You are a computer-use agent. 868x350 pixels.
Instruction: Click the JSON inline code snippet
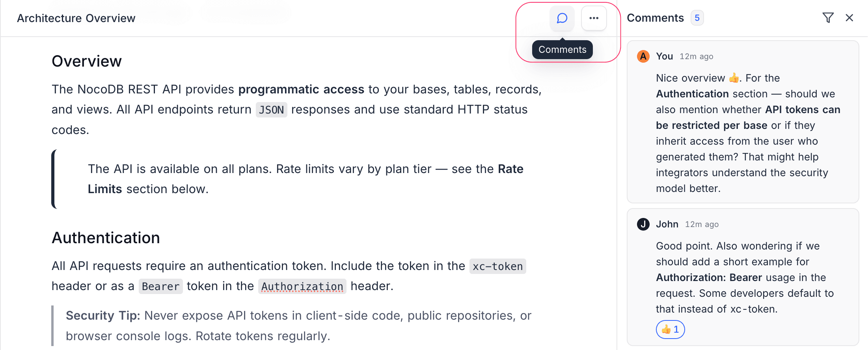pyautogui.click(x=271, y=110)
